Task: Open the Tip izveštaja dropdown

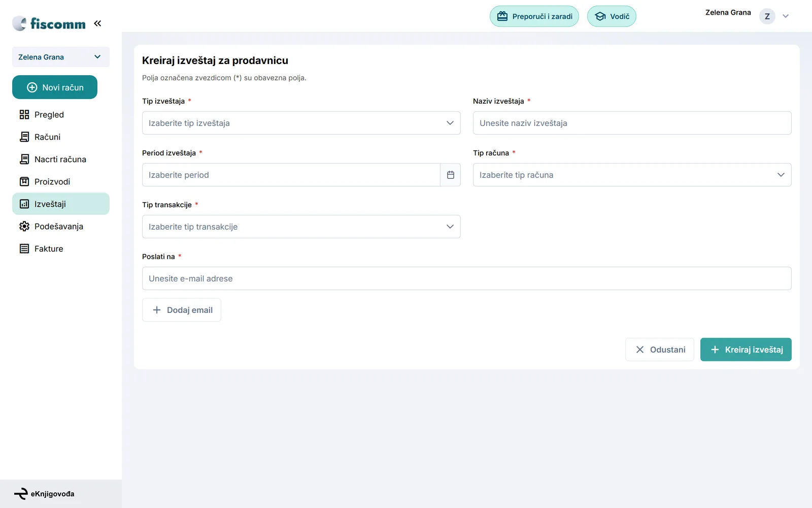Action: [x=301, y=123]
